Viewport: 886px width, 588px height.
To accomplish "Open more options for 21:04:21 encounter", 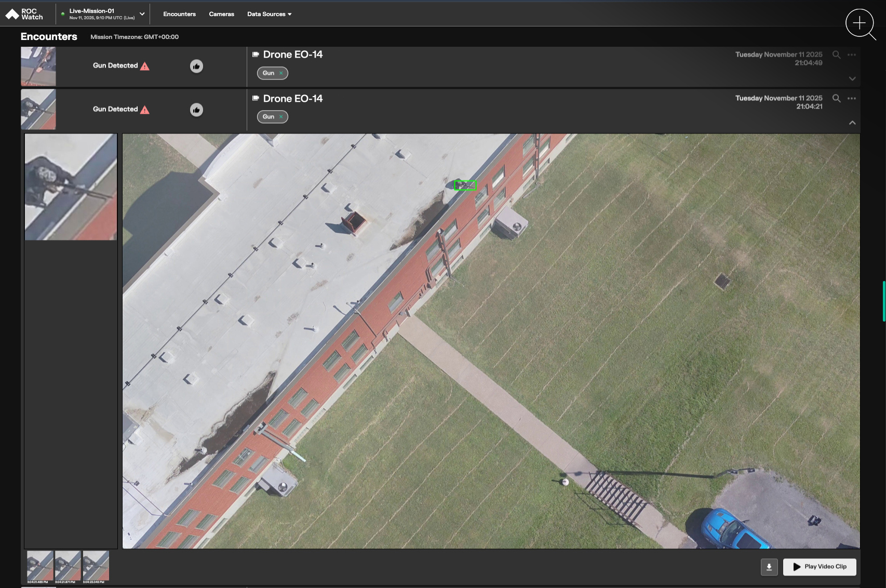I will (x=852, y=98).
